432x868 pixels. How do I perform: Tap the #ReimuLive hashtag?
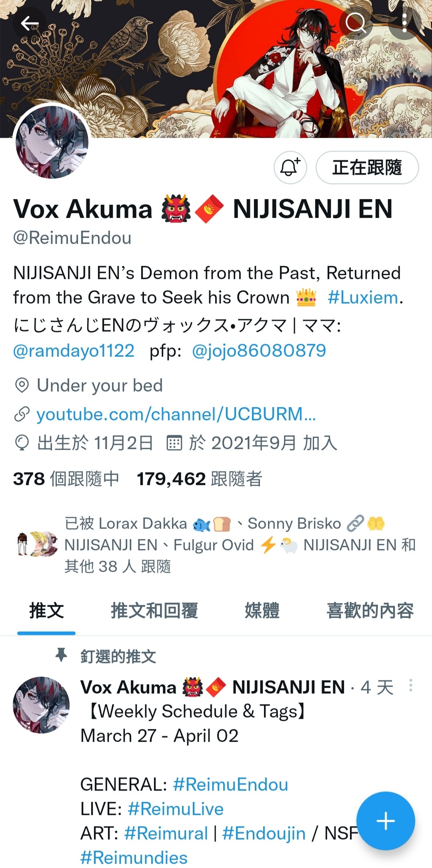point(176,809)
